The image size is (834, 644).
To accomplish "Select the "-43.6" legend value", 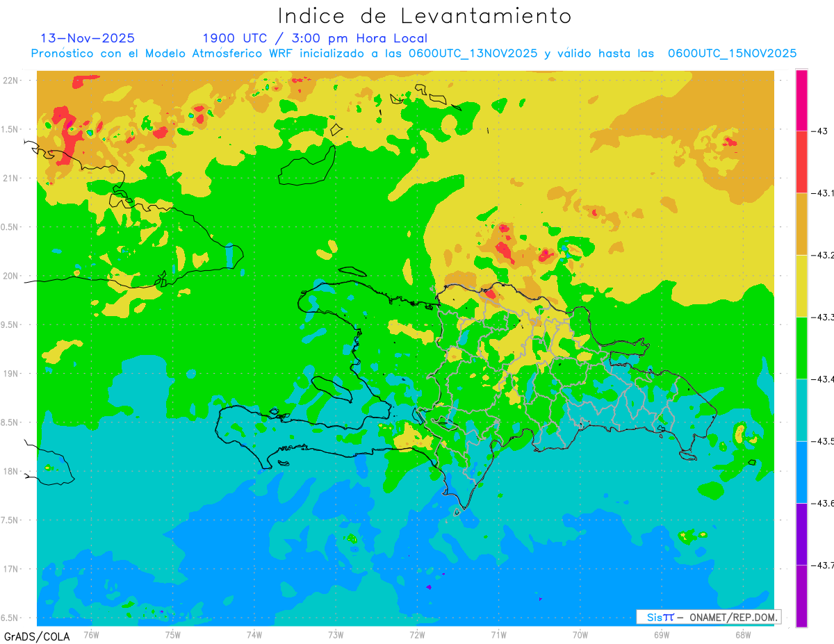I will [x=823, y=503].
